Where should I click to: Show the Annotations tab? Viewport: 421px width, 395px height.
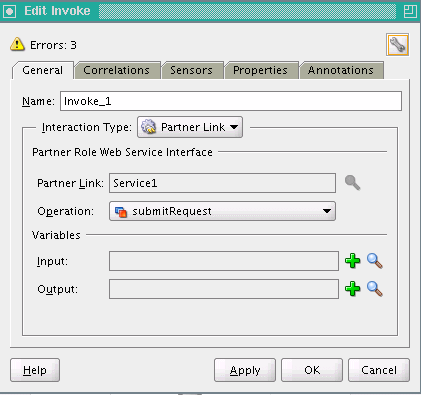[341, 70]
